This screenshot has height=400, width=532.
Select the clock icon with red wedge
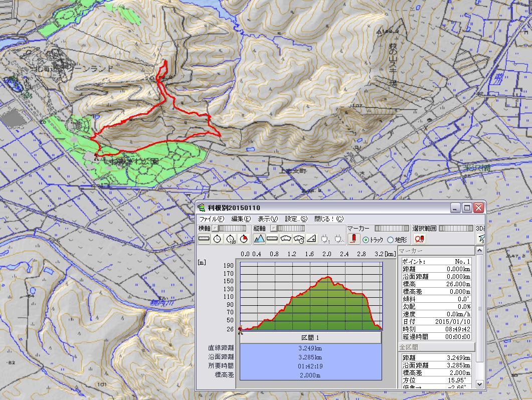[x=244, y=239]
